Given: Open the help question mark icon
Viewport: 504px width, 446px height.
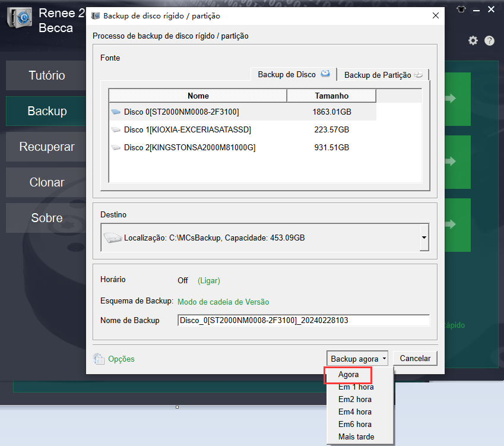Looking at the screenshot, I should coord(489,41).
